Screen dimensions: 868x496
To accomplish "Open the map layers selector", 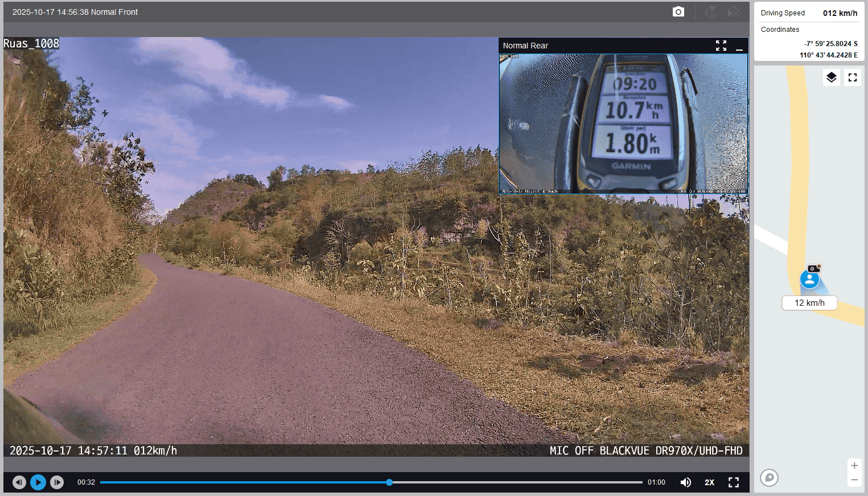I will (831, 77).
